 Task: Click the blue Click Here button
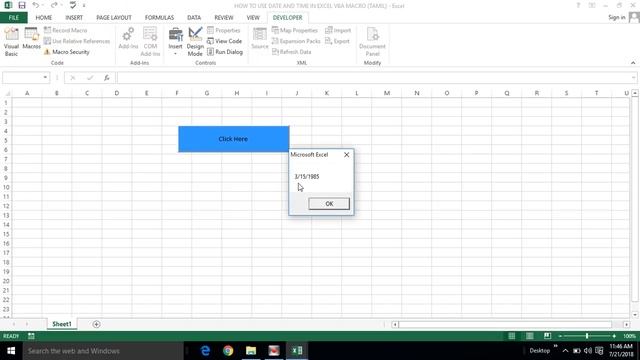233,139
